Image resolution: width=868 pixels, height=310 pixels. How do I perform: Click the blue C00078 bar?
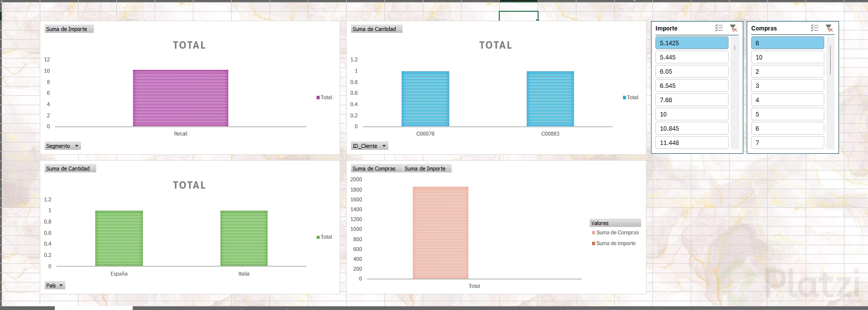[x=425, y=99]
